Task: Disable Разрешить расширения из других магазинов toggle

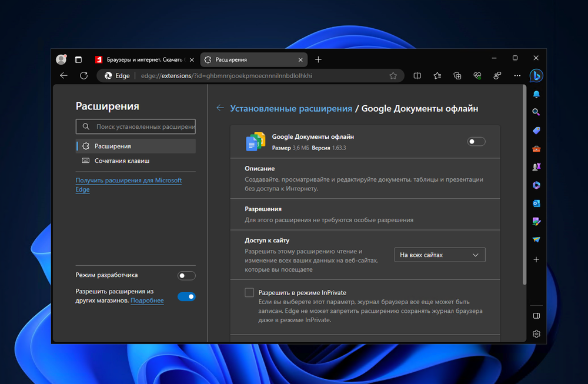Action: pos(186,296)
